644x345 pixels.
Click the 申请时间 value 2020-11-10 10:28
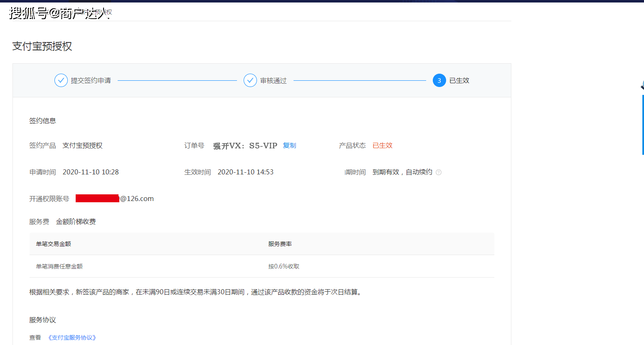click(91, 172)
